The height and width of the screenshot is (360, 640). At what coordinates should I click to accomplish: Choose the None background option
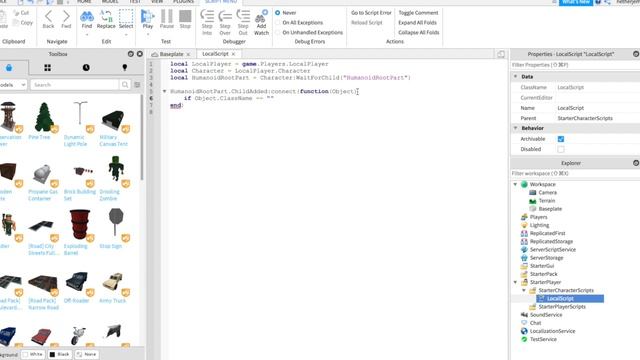tap(86, 354)
